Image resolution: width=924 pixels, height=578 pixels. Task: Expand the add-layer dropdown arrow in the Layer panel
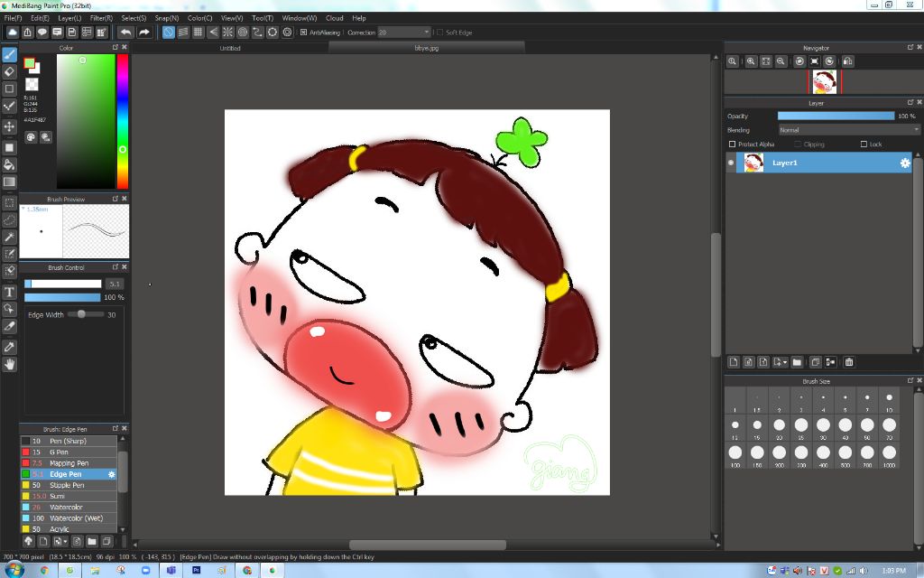pyautogui.click(x=786, y=363)
